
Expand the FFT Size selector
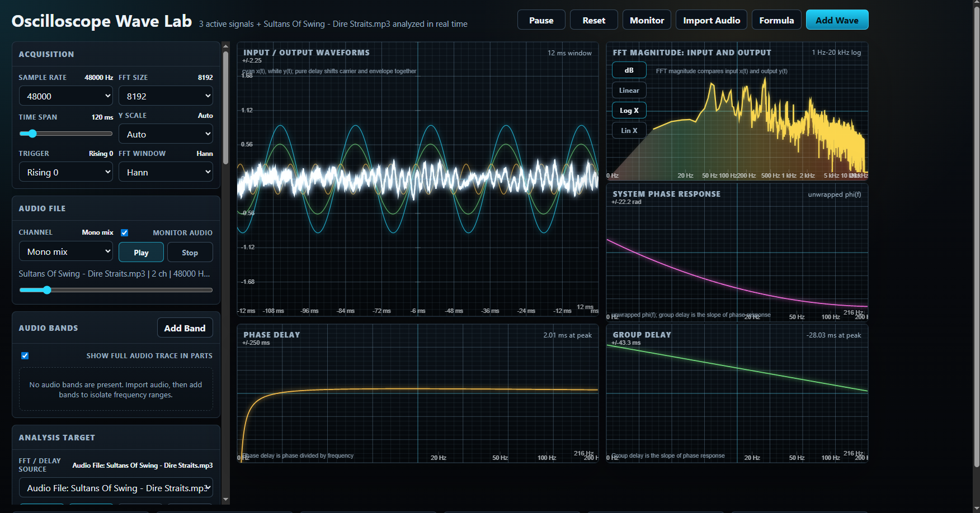click(x=166, y=96)
